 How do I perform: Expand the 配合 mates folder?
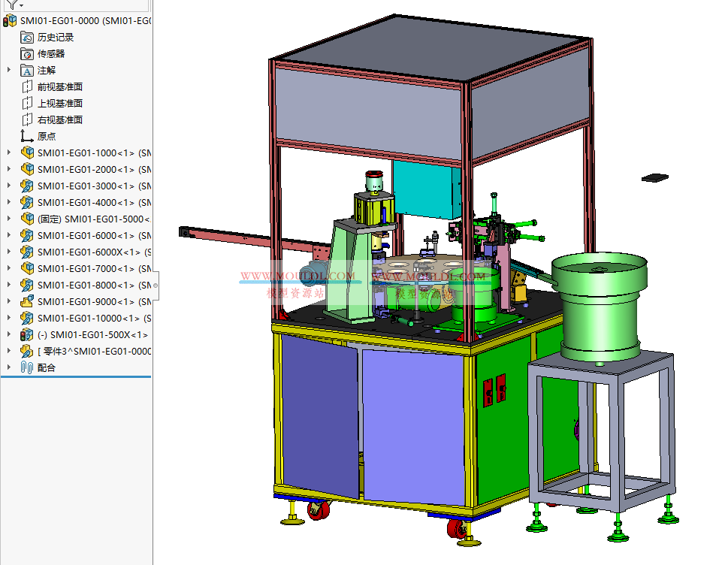point(9,367)
